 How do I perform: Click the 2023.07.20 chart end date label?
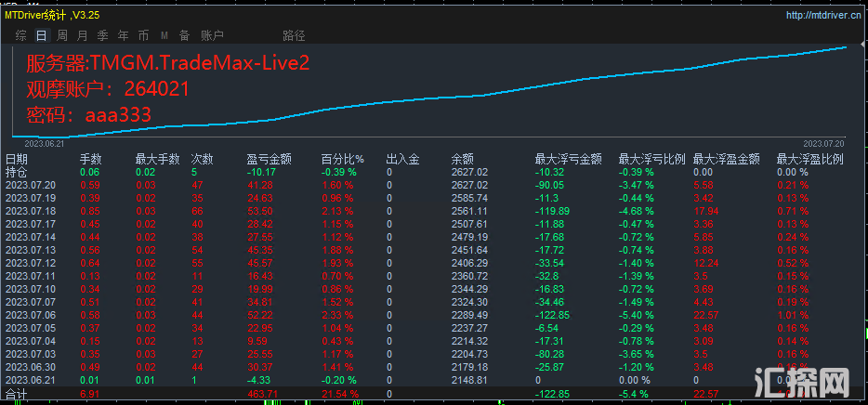pos(823,143)
